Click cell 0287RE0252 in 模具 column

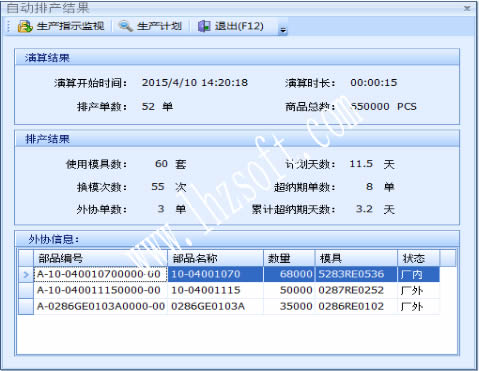[356, 290]
